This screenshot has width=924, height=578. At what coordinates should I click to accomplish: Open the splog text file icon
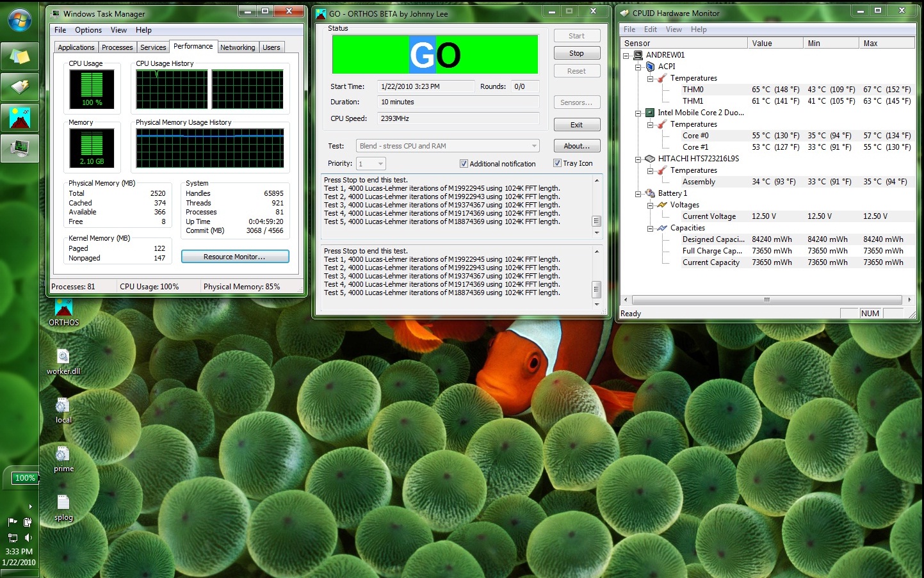[63, 508]
